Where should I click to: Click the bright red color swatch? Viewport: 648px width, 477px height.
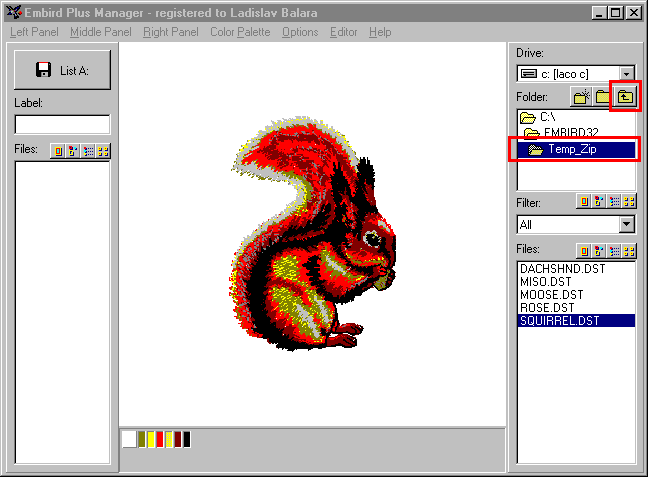click(x=160, y=439)
